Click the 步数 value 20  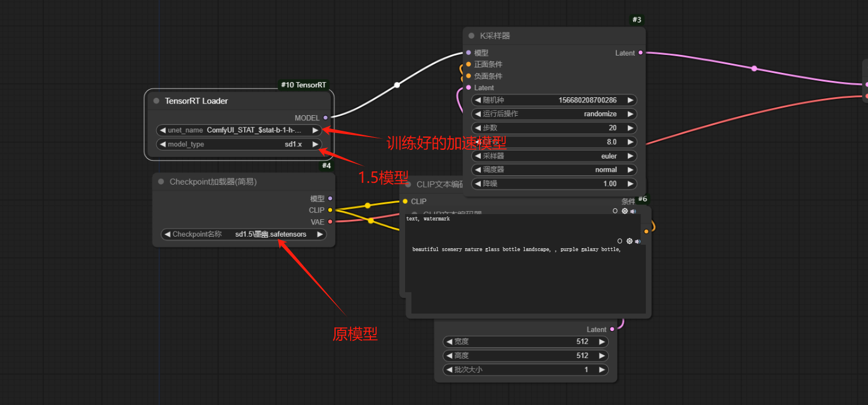click(x=612, y=128)
